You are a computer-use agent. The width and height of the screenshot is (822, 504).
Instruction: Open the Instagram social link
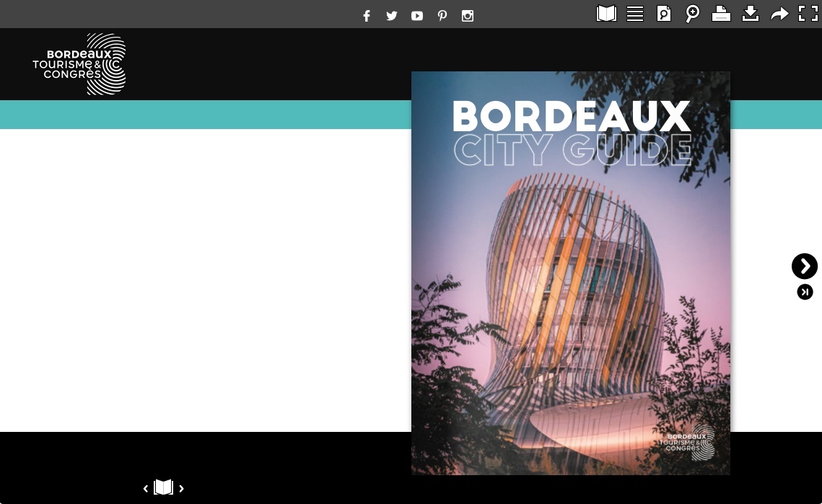(x=467, y=16)
